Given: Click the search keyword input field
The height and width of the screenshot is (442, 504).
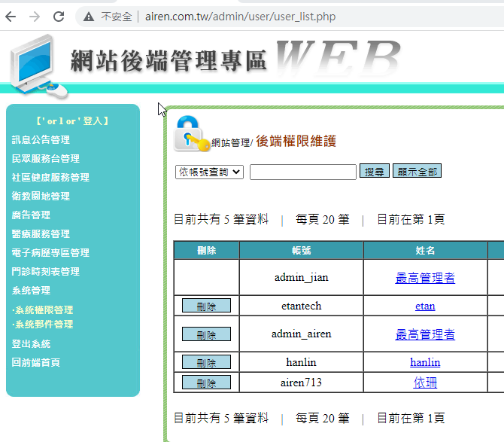Looking at the screenshot, I should pos(303,172).
